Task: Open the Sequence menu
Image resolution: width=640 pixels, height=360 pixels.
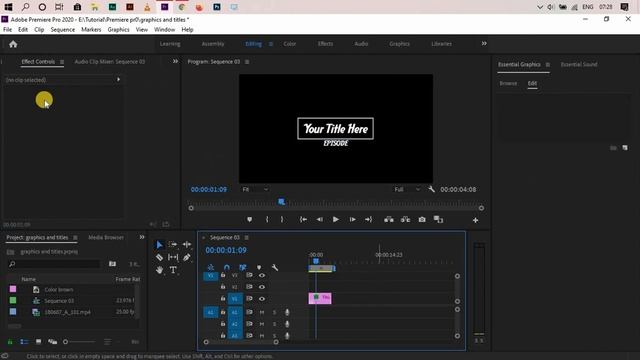Action: tap(62, 29)
